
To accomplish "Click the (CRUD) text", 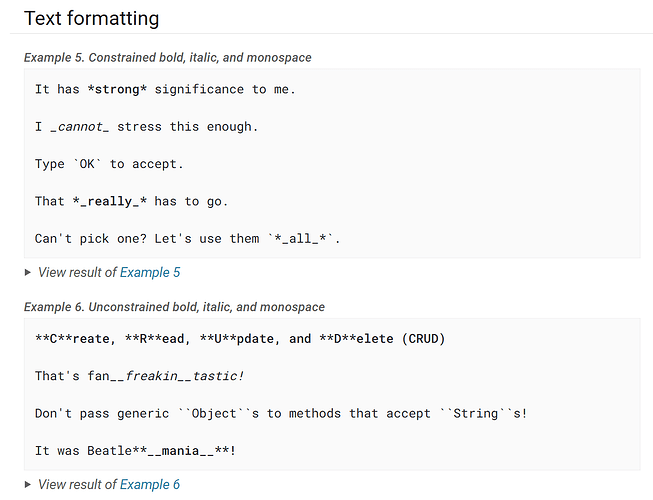I will [x=424, y=339].
